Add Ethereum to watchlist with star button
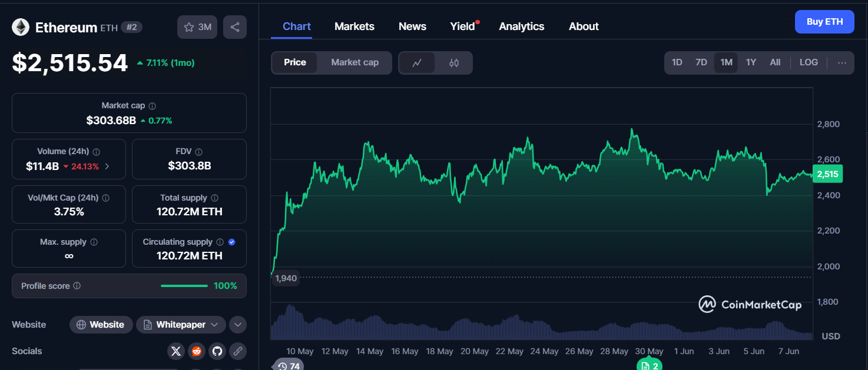 pos(197,27)
